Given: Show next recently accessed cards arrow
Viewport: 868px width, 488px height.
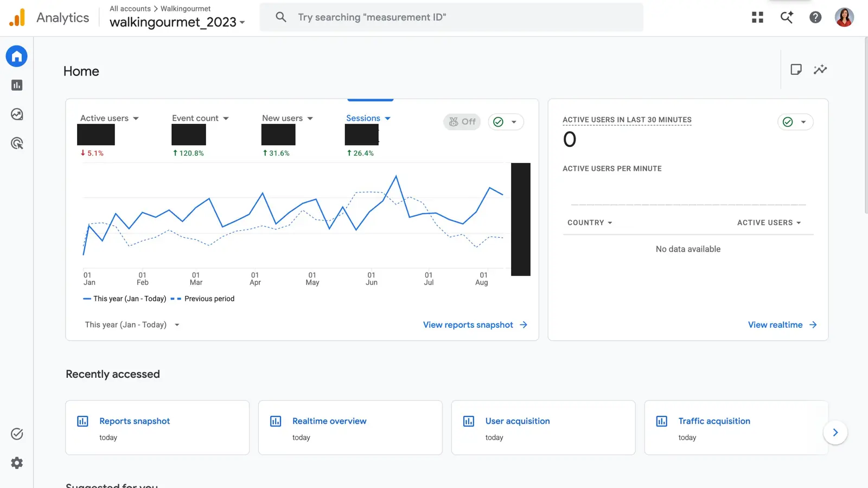Looking at the screenshot, I should coord(835,433).
